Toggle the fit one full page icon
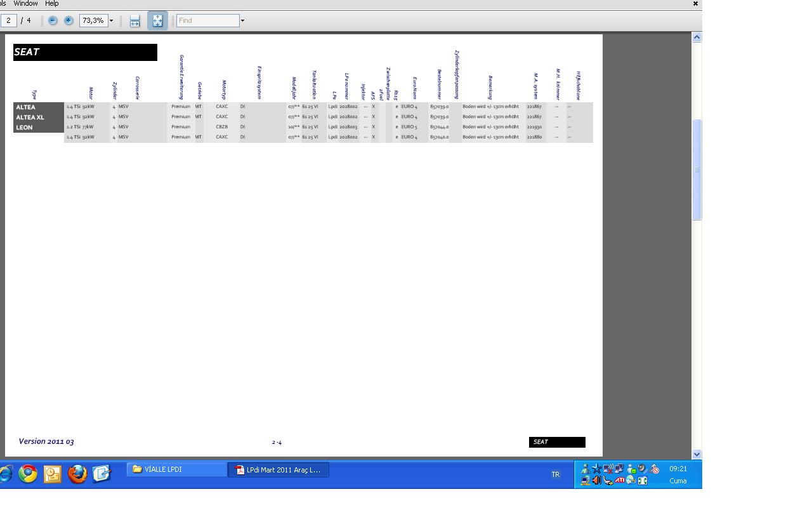The image size is (812, 508). click(x=157, y=21)
